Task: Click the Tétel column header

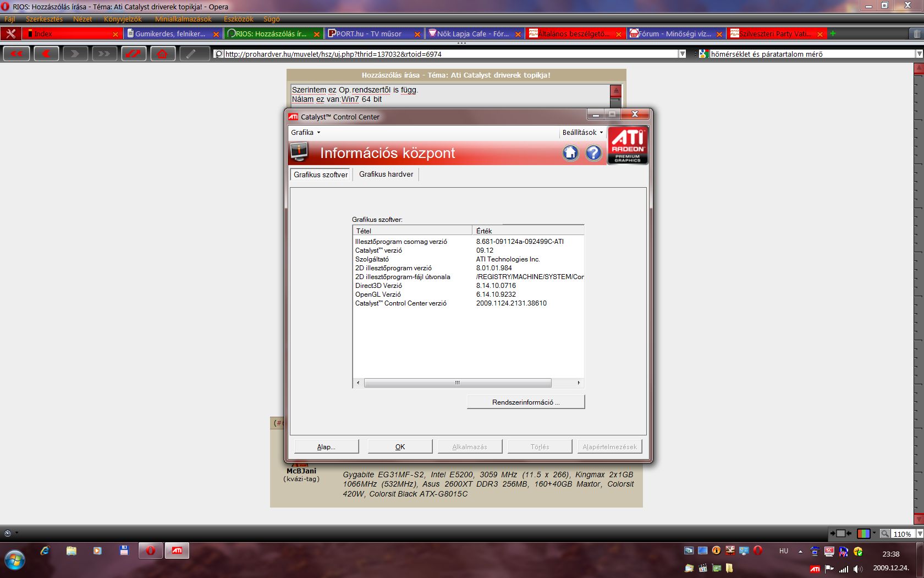Action: tap(413, 231)
